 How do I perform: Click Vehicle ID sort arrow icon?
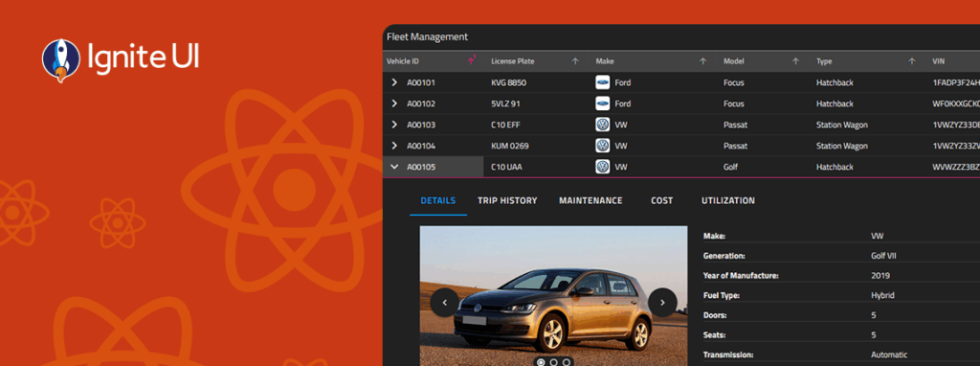click(x=471, y=60)
